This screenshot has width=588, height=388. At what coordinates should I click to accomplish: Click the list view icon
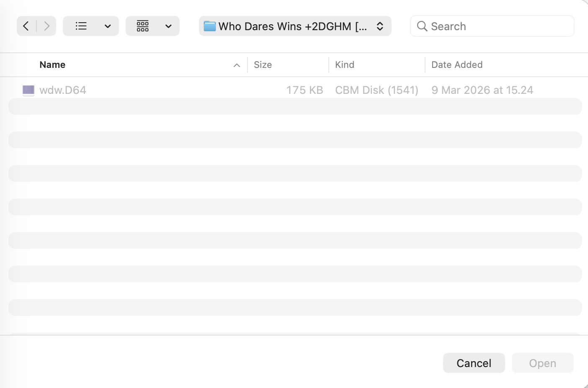[81, 26]
